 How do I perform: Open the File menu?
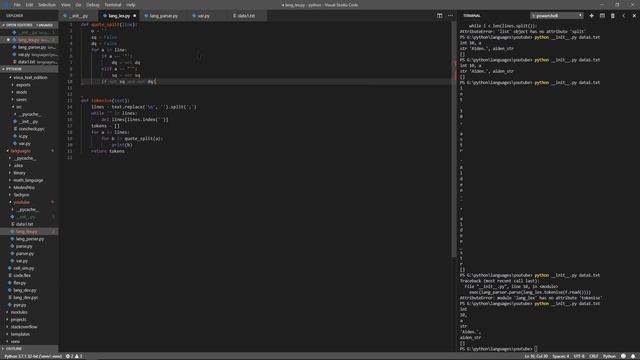17,5
